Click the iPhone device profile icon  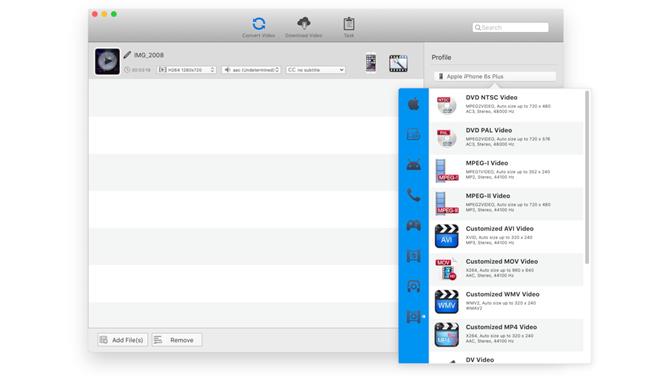[371, 63]
